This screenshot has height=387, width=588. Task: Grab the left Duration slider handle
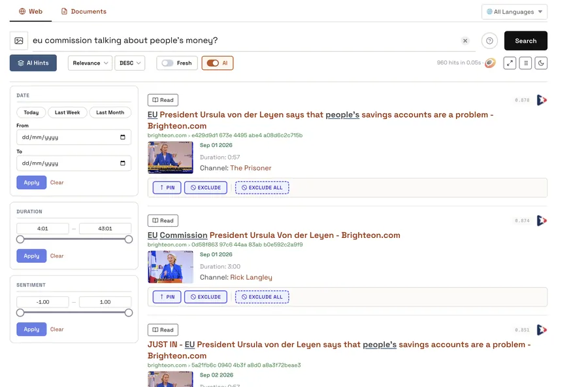click(20, 239)
